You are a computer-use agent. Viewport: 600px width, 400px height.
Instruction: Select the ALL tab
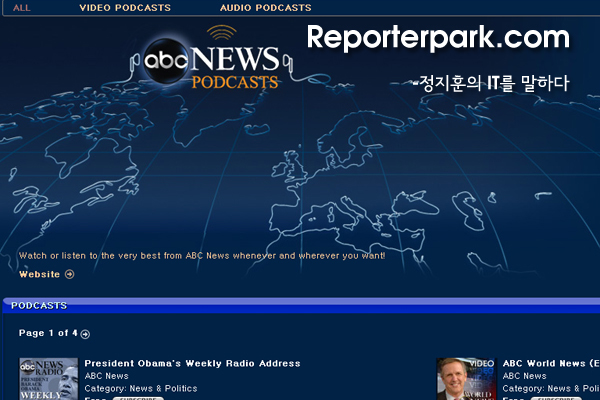point(21,8)
